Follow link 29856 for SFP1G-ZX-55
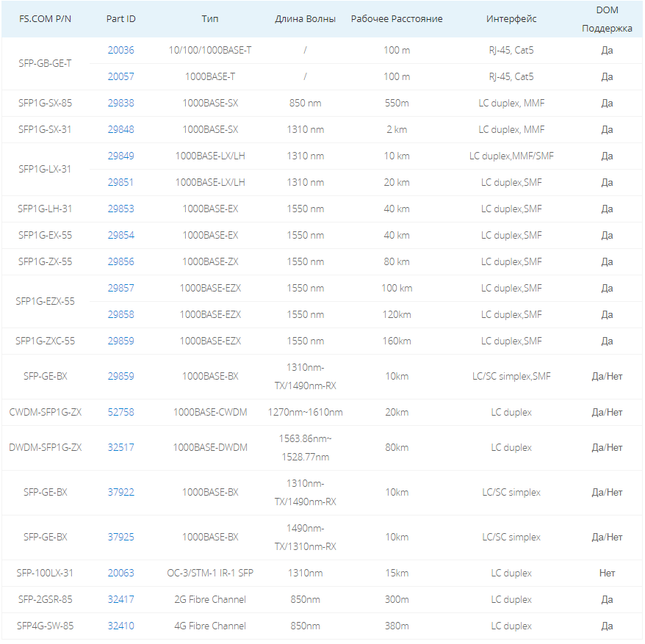The image size is (645, 644). point(120,261)
